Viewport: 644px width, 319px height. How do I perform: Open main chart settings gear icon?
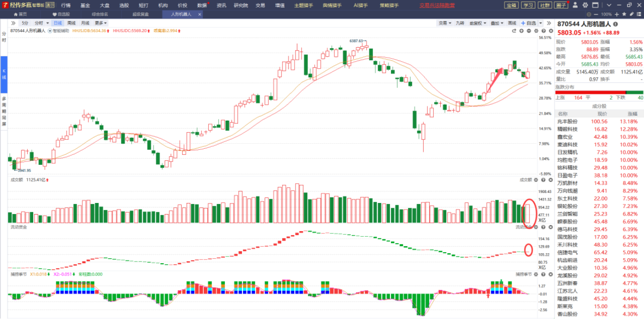536,31
